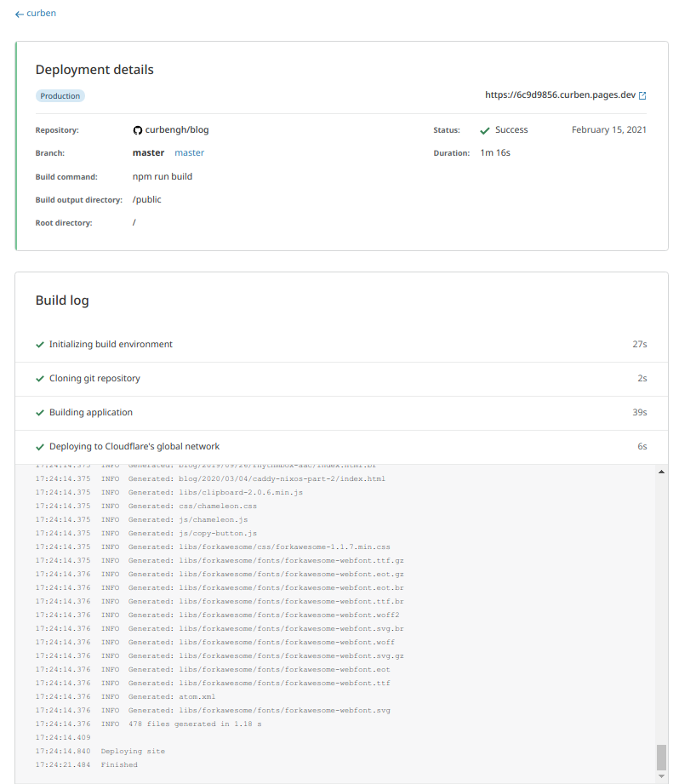
Task: Click the build log scrollbar up arrow
Action: pyautogui.click(x=661, y=472)
